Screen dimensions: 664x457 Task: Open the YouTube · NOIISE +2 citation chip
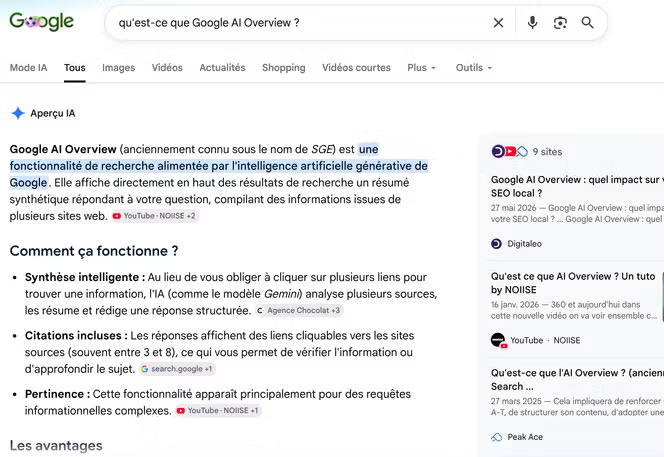(x=155, y=216)
